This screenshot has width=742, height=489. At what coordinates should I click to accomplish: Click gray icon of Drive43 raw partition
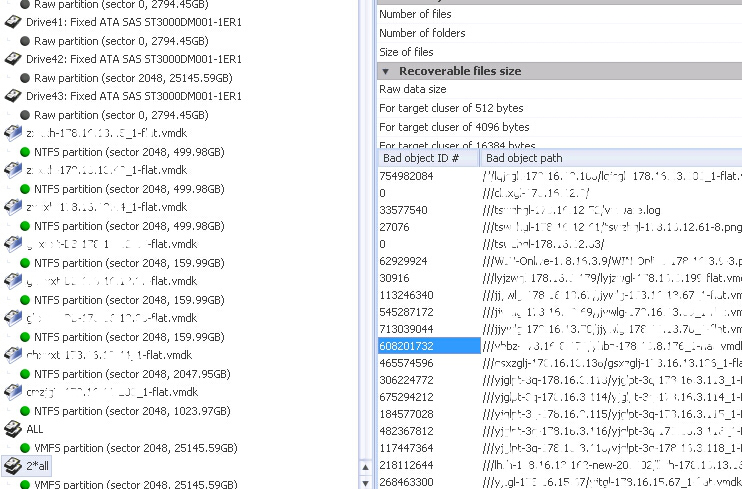[x=26, y=115]
